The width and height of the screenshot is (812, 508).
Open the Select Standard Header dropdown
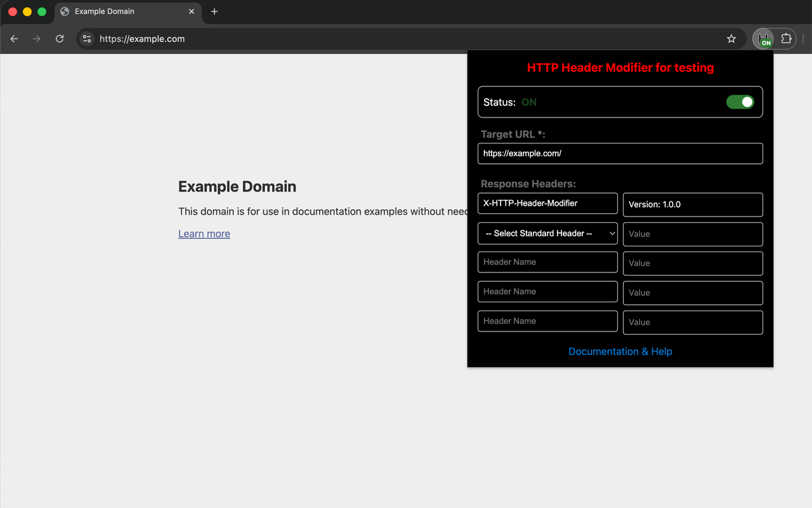click(x=547, y=234)
